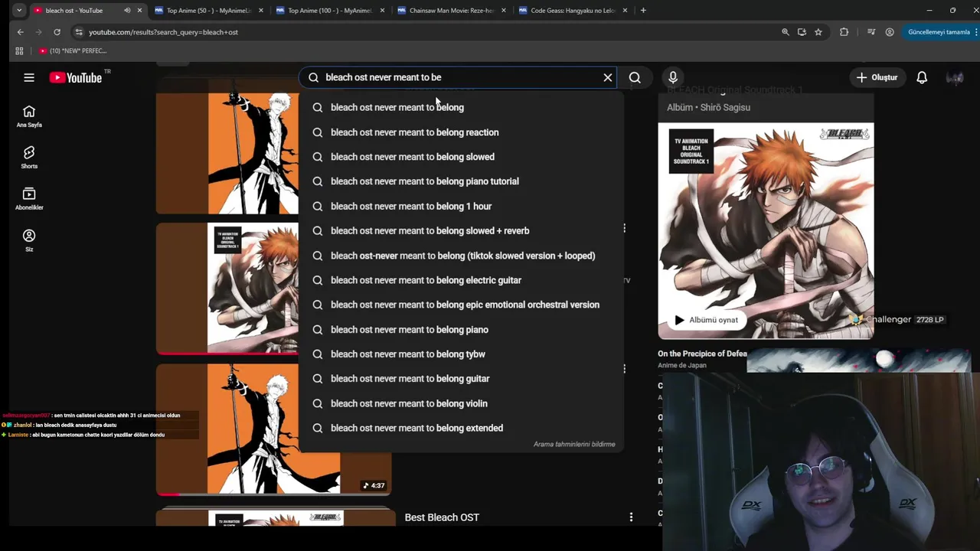Choose suggestion belong tybw
Viewport: 980px width, 551px height.
point(462,354)
